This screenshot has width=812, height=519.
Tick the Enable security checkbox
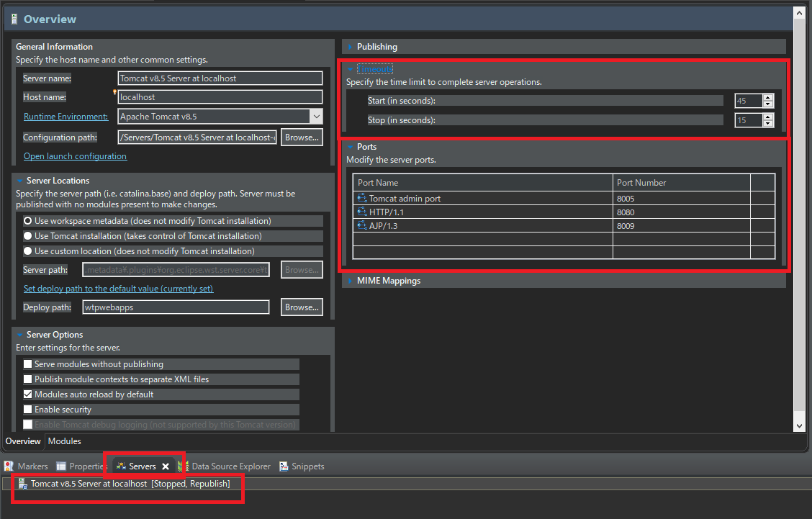point(28,409)
